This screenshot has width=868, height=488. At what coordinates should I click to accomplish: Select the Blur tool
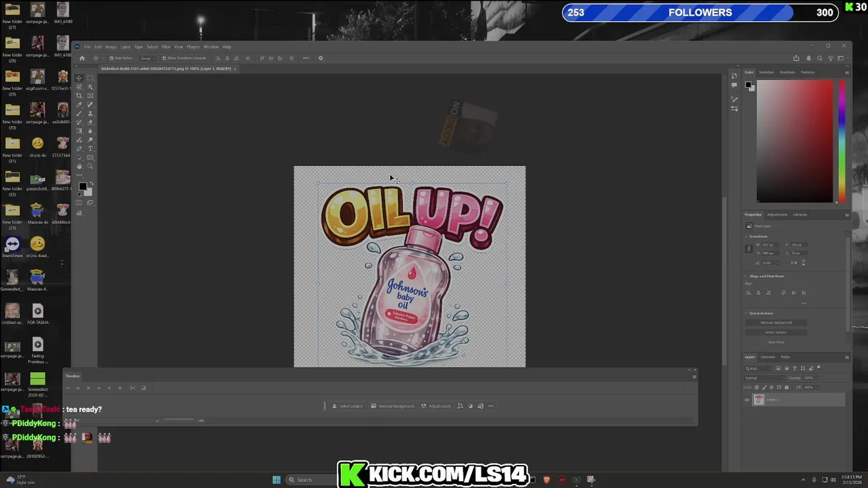click(90, 131)
